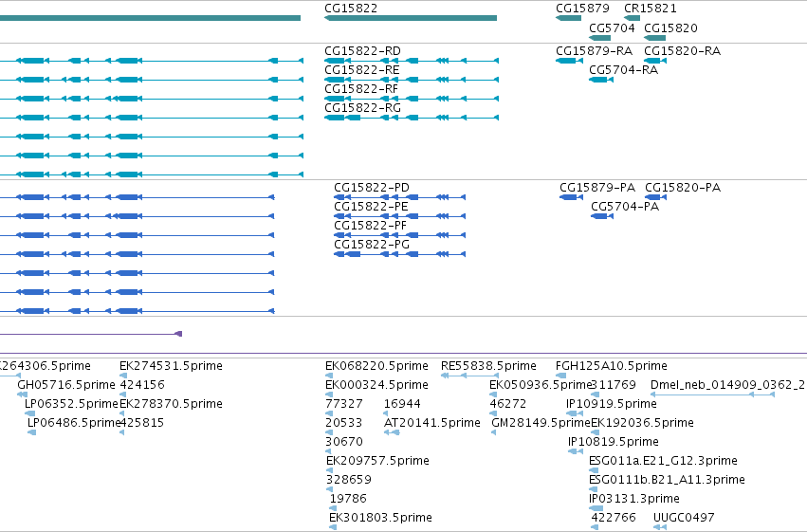Select the CG5704-PA protein feature
Viewport: 807px width, 532px height.
pyautogui.click(x=601, y=216)
